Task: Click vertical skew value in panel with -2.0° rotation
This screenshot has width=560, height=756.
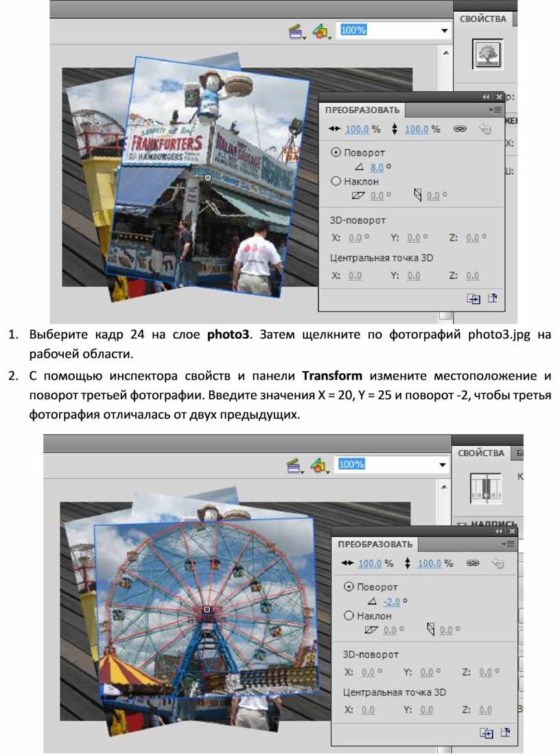Action: tap(447, 630)
